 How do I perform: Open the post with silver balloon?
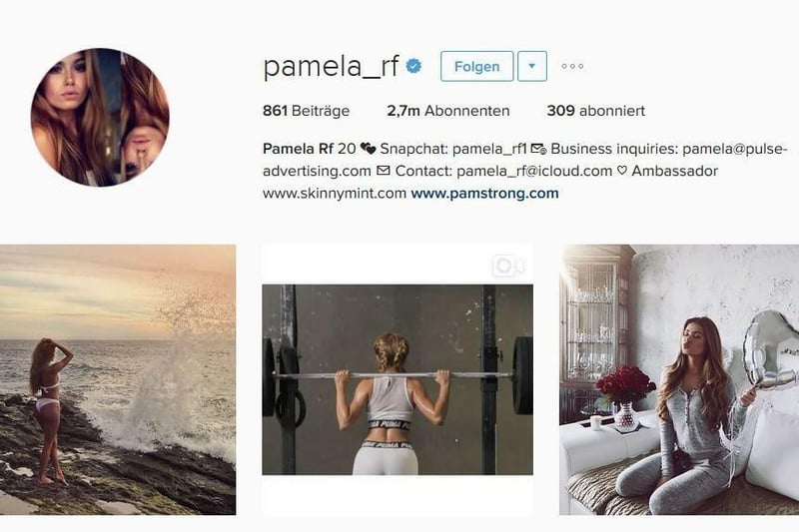679,379
